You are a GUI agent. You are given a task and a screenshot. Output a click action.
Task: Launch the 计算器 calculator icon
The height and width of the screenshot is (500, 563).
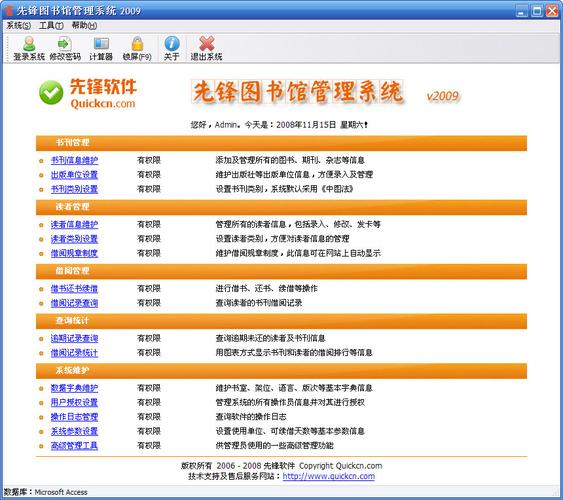[x=101, y=48]
